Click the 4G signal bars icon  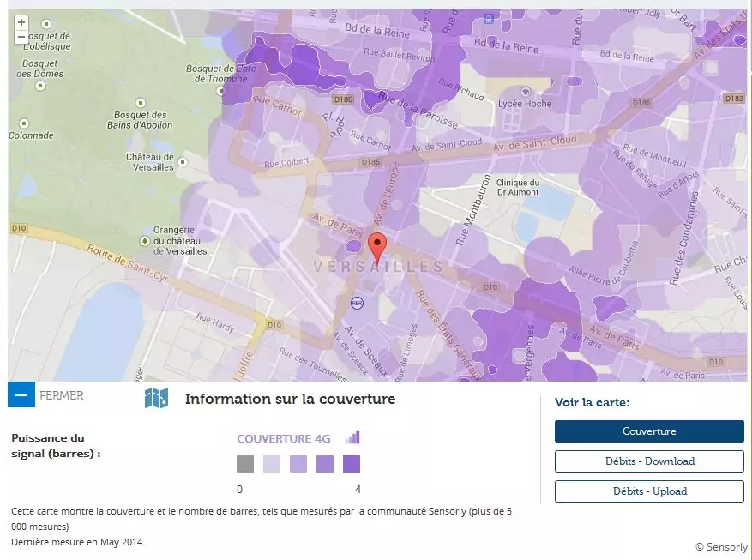coord(352,437)
